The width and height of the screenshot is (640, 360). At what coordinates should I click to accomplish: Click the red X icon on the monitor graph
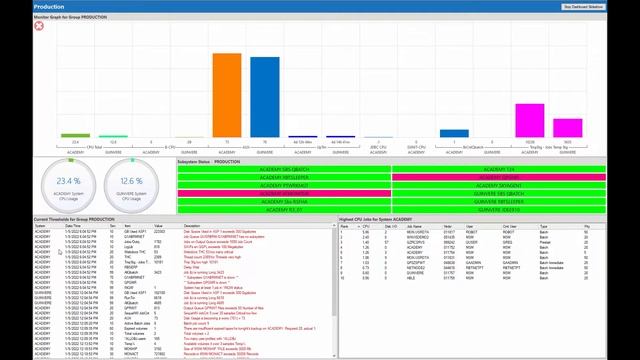(39, 26)
